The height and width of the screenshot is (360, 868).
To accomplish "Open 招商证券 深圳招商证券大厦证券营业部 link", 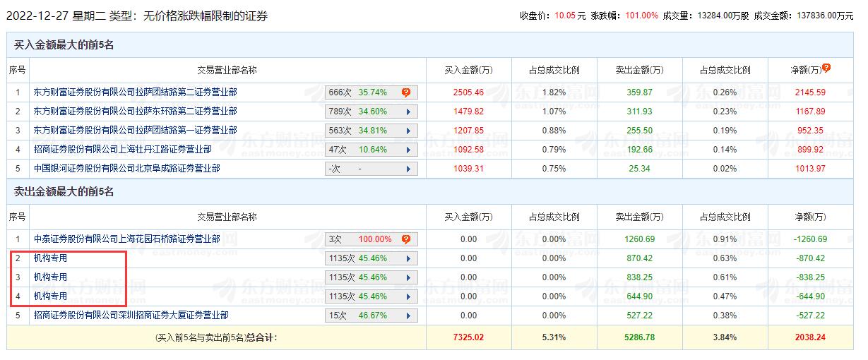I will pos(131,315).
